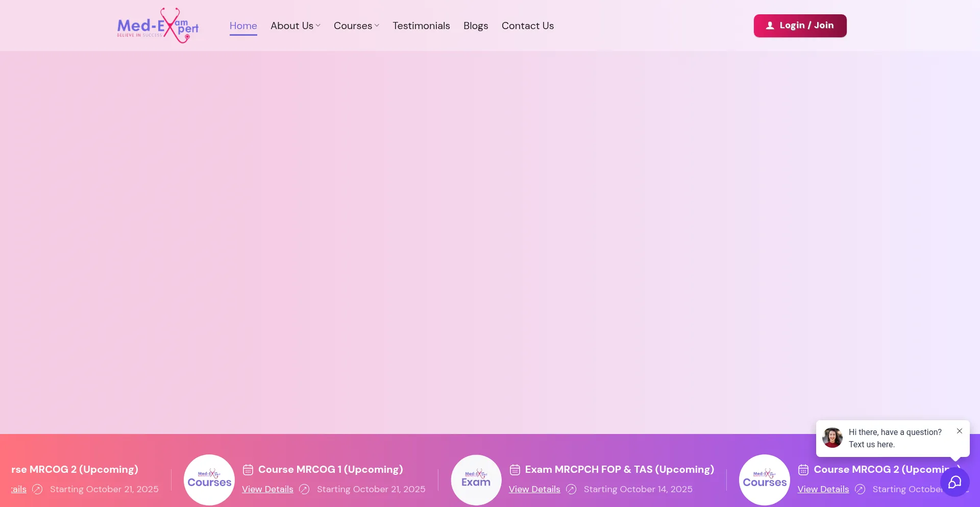This screenshot has height=507, width=980.
Task: Open the chat support widget icon
Action: (954, 482)
